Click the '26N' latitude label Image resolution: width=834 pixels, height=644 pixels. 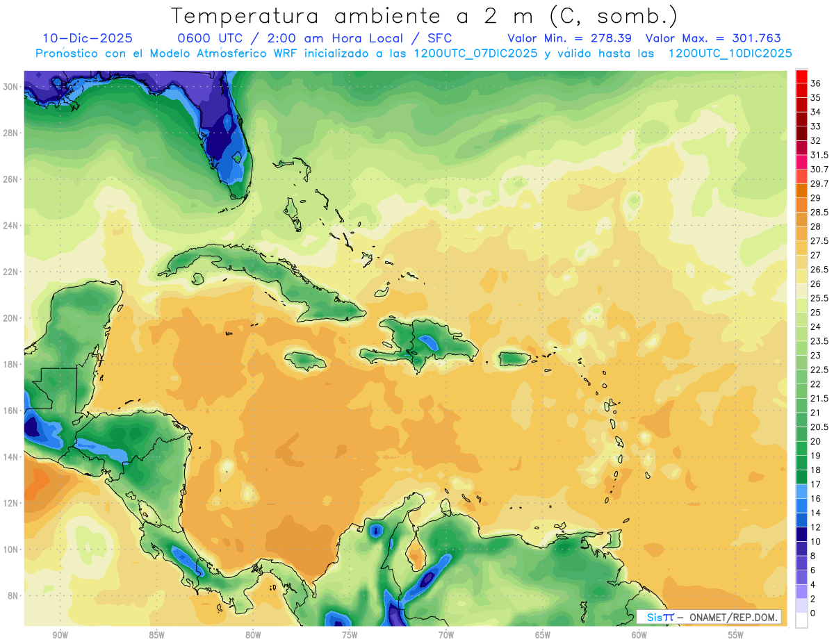[10, 179]
